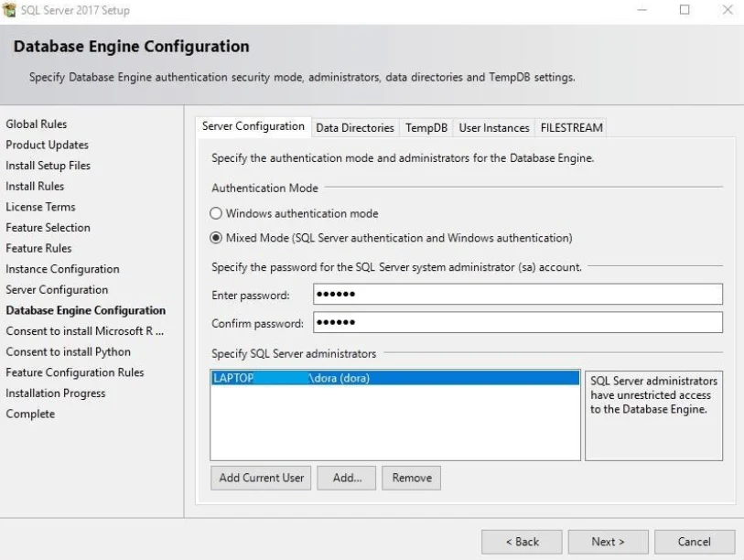Switch to the Data Directories tab

(355, 127)
